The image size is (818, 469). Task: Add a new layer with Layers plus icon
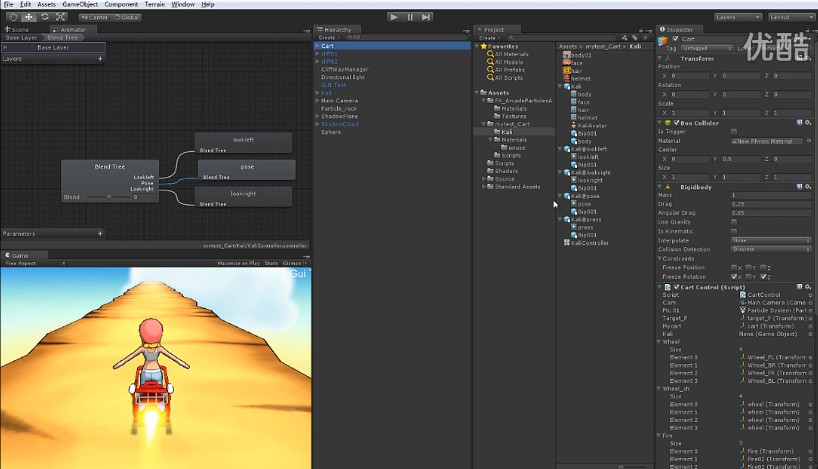[x=100, y=59]
